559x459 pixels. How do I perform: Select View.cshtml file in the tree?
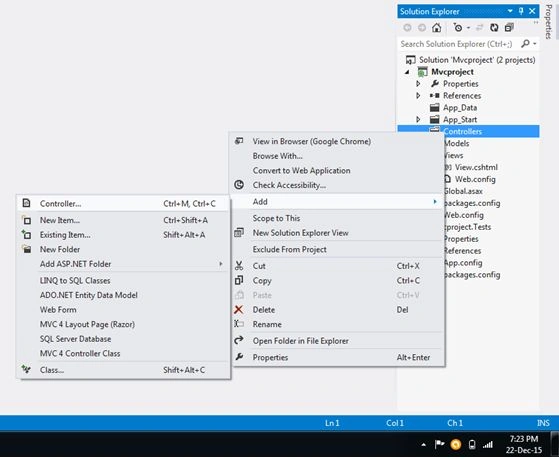(476, 167)
